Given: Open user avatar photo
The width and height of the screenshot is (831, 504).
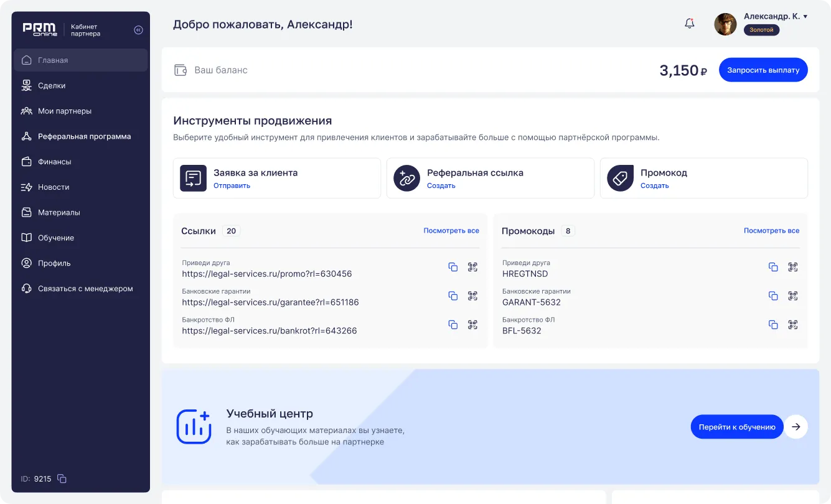Looking at the screenshot, I should tap(725, 24).
